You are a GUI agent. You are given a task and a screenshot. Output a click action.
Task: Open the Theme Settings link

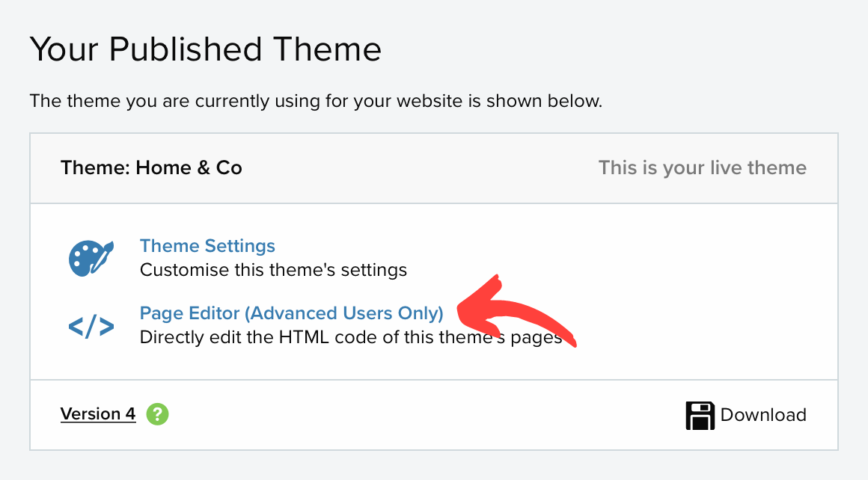(207, 245)
